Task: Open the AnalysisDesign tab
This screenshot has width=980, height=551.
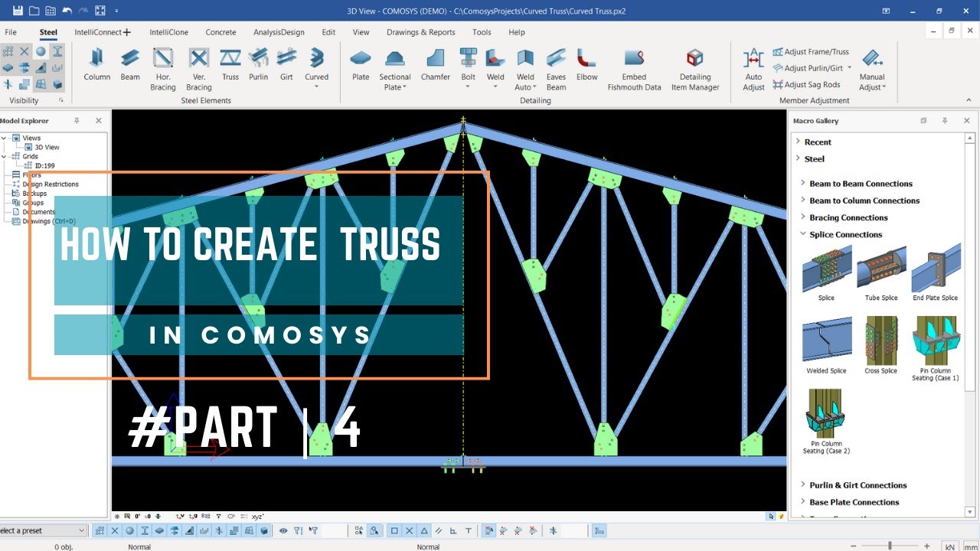Action: pyautogui.click(x=279, y=32)
